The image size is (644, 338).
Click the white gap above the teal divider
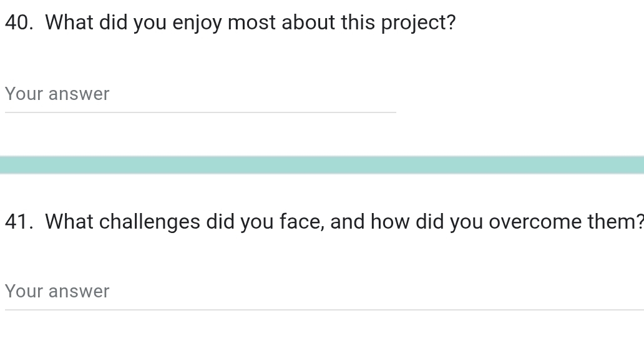pos(322,136)
